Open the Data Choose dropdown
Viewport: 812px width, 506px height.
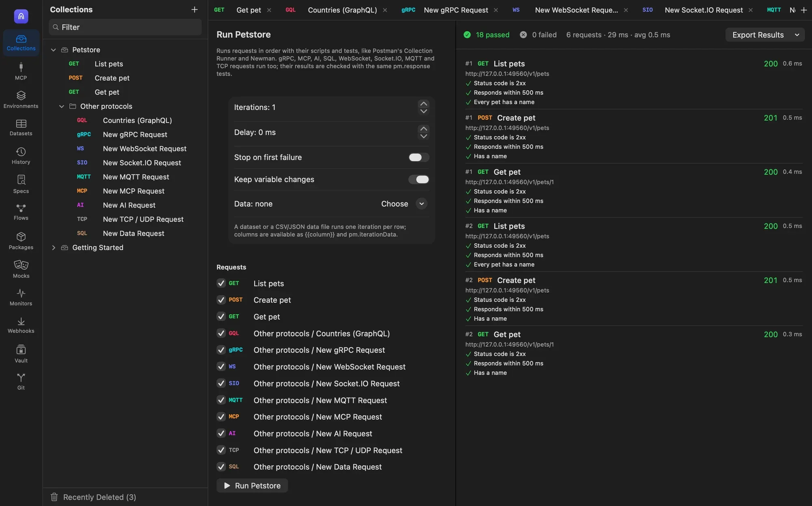click(421, 204)
